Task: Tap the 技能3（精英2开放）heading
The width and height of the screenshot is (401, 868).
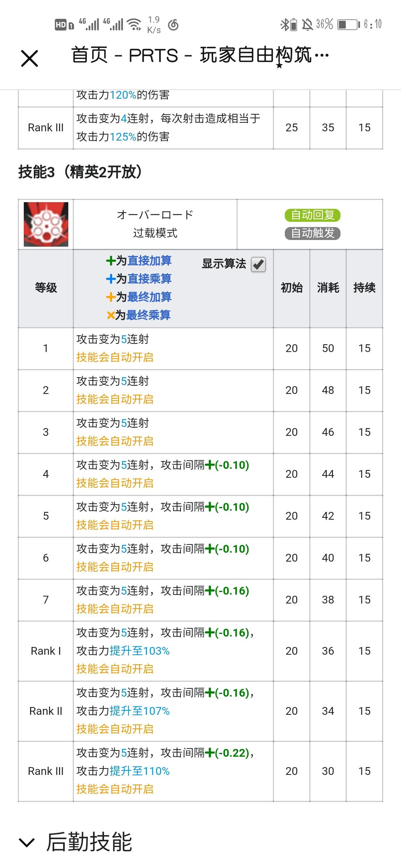Action: [80, 172]
